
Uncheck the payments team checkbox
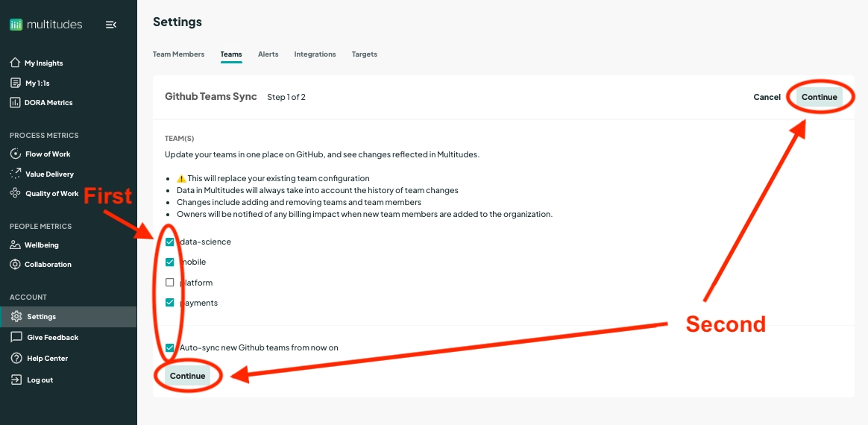coord(170,303)
